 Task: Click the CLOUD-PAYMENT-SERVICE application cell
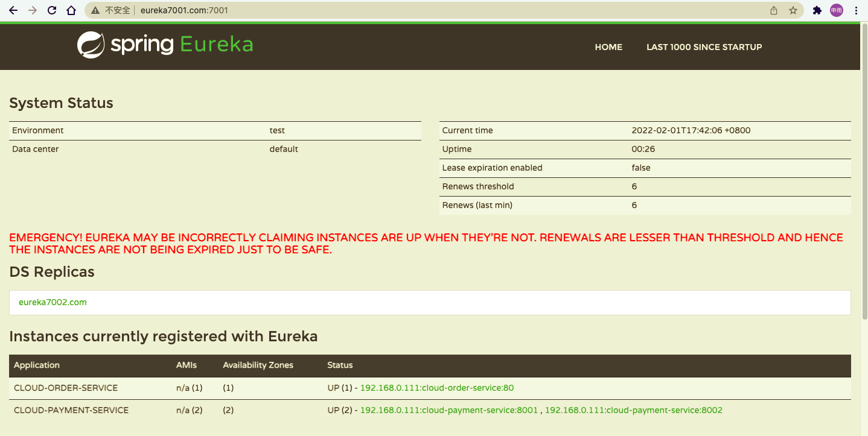point(71,410)
